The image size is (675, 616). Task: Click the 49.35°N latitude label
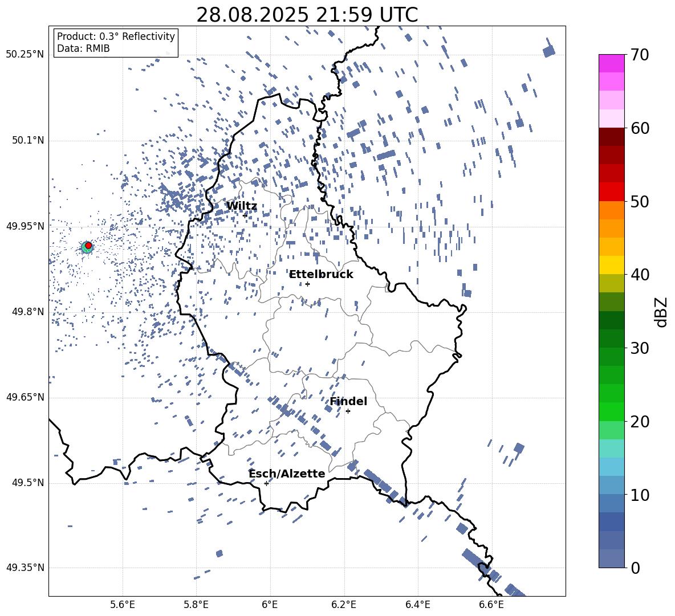click(25, 568)
